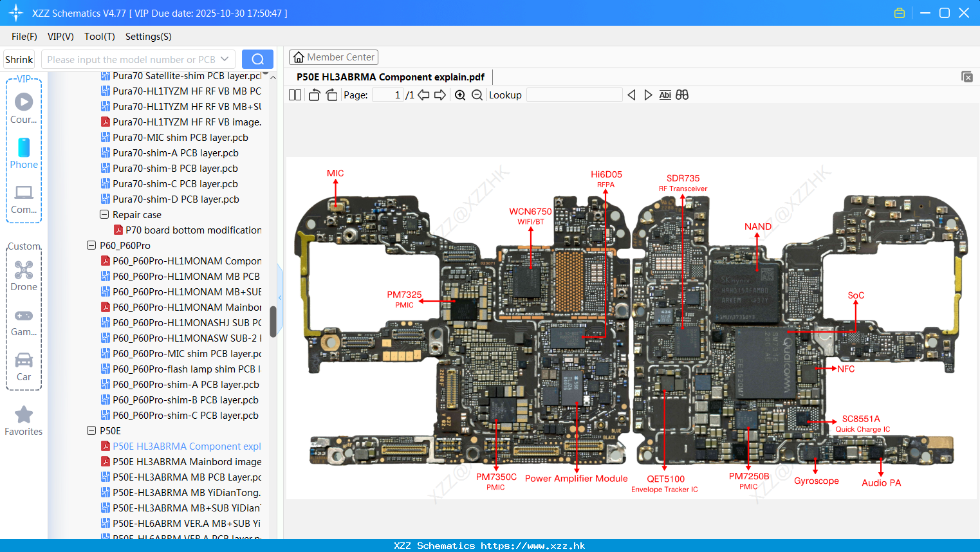This screenshot has width=980, height=552.
Task: Go to the next page arrow
Action: (x=440, y=95)
